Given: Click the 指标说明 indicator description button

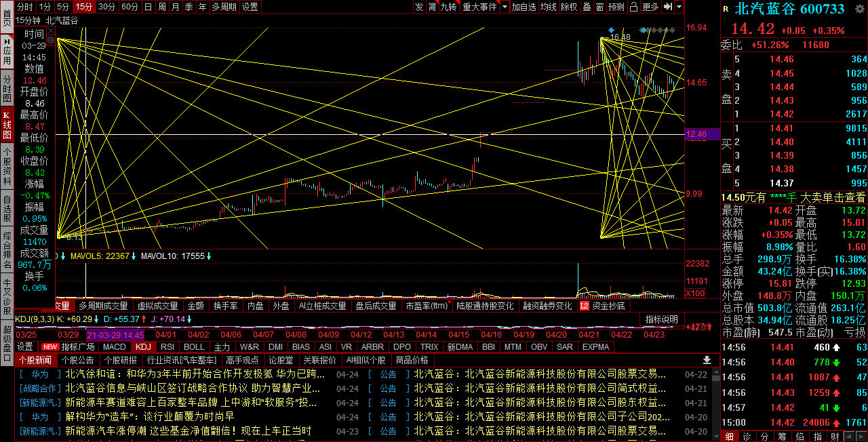Looking at the screenshot, I should point(661,319).
